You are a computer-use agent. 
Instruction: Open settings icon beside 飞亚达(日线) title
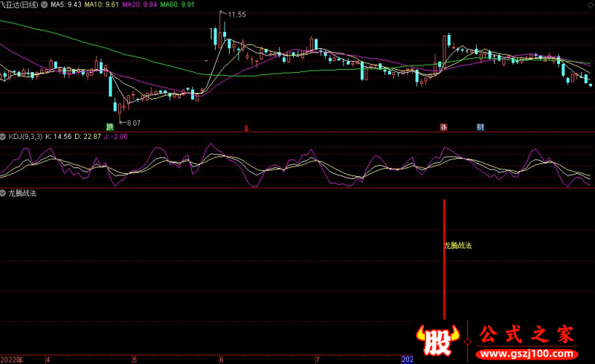(45, 4)
